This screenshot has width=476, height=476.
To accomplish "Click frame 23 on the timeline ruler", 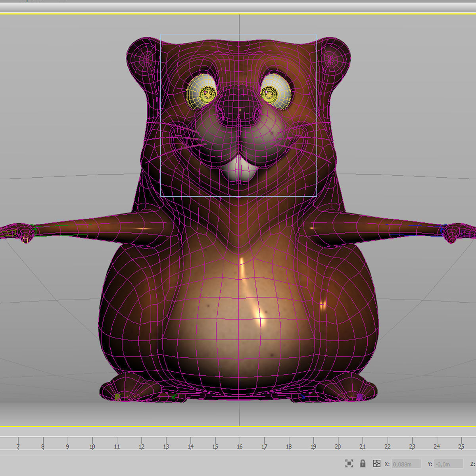I will (412, 446).
